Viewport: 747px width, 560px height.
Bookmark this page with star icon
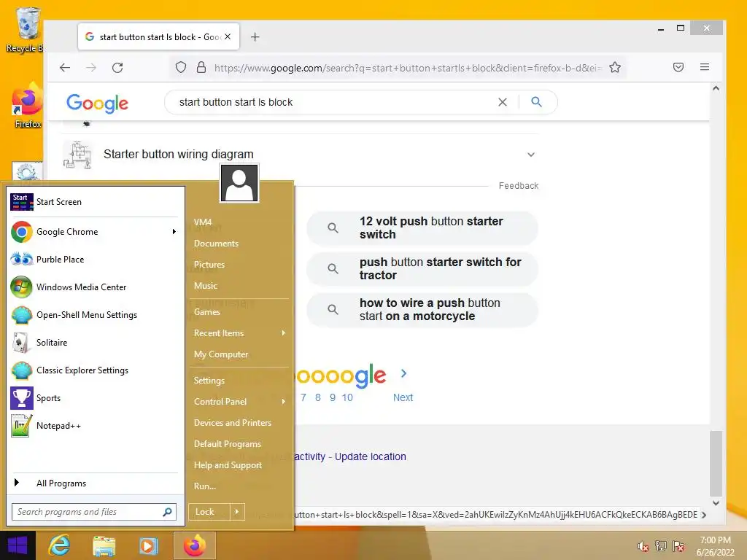pos(615,68)
